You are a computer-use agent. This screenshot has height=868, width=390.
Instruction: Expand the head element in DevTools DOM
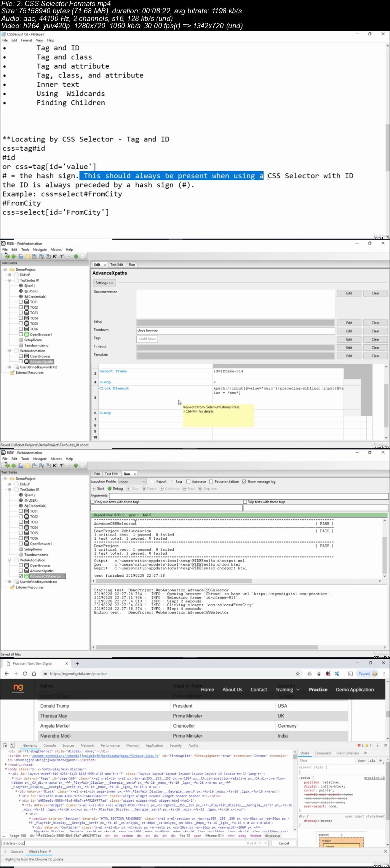tap(6, 764)
